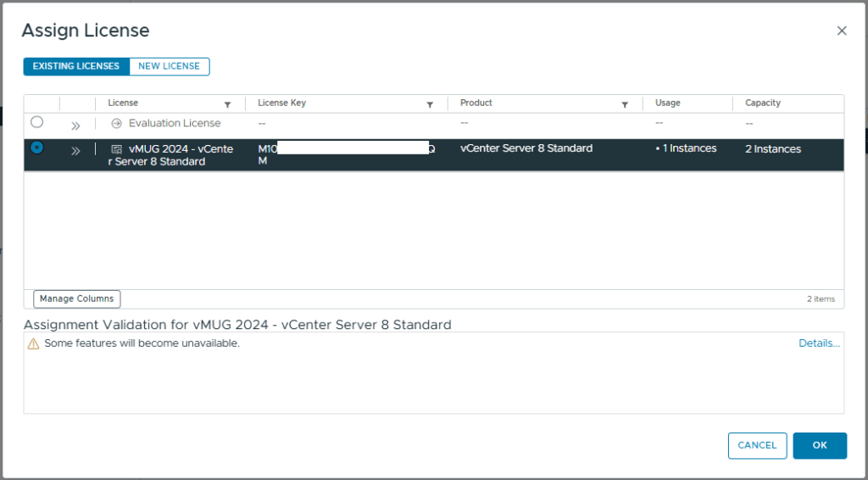Click the License column filter icon

(x=227, y=104)
